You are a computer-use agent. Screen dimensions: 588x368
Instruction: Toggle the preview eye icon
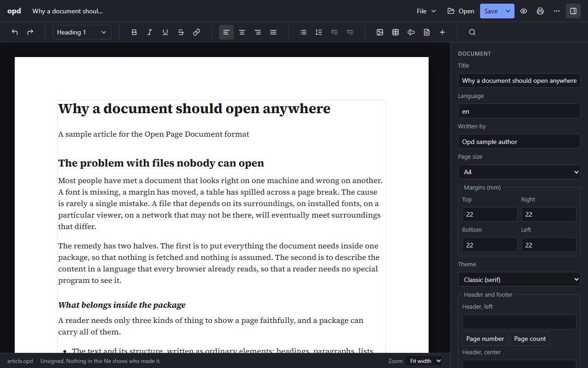coord(524,11)
